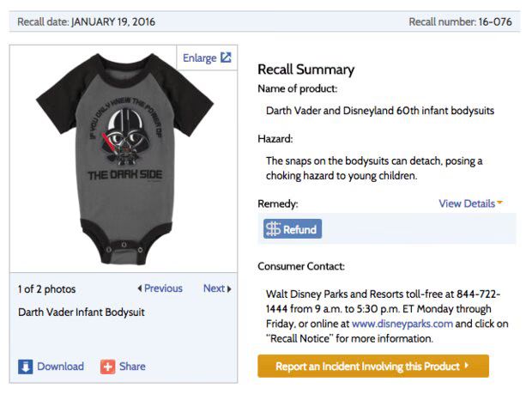Click the Darth Vader bodysuit photo
Viewport: 532px width, 394px height.
coord(124,159)
